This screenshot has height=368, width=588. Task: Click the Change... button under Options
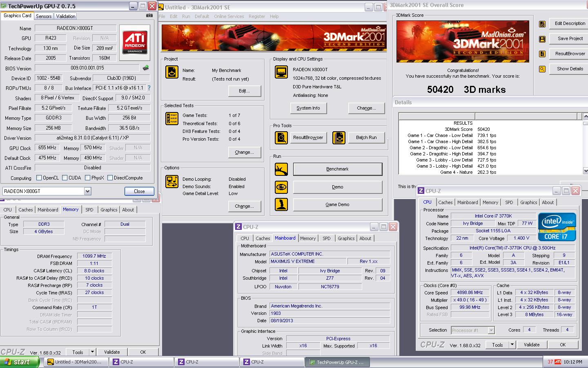click(x=244, y=206)
